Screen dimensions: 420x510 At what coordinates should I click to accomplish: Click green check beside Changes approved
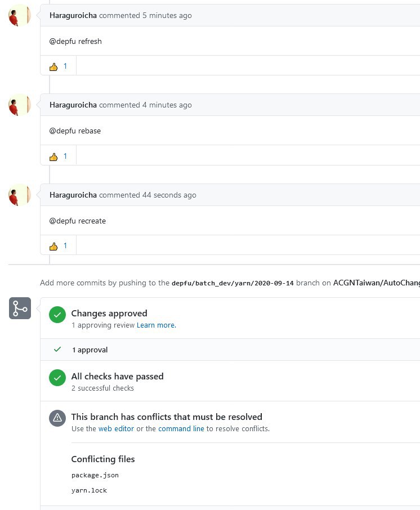point(57,315)
